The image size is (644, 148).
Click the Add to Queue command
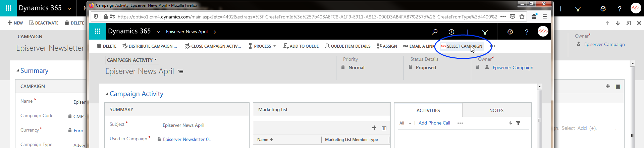pyautogui.click(x=301, y=46)
